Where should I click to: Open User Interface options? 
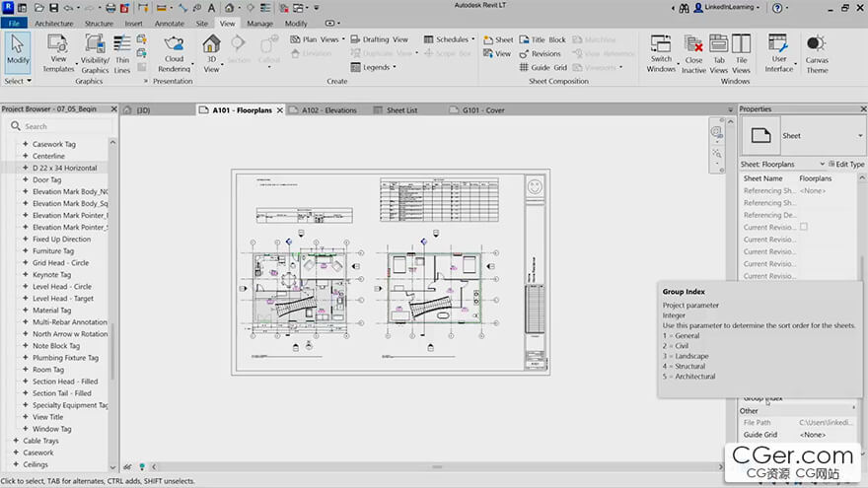coord(779,53)
